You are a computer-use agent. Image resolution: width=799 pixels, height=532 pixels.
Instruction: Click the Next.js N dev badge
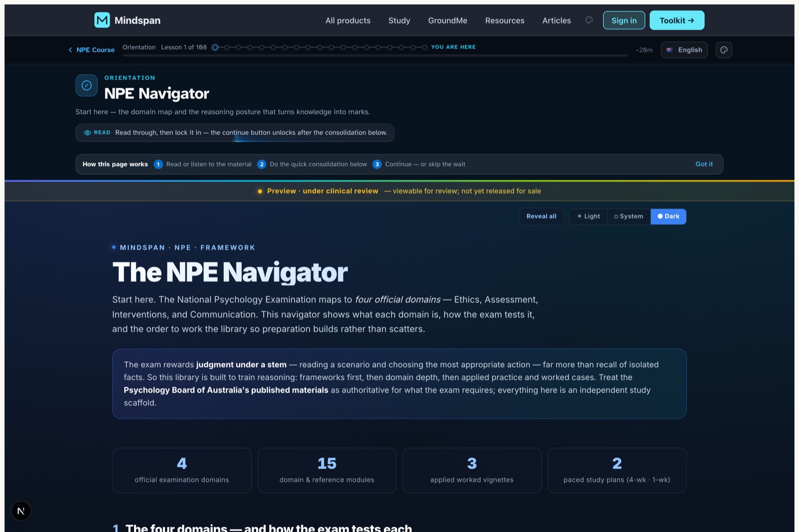(x=21, y=511)
